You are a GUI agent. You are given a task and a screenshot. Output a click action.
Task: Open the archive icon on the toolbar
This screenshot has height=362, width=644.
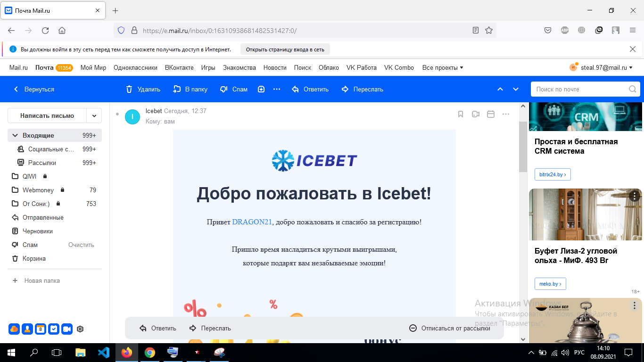261,89
